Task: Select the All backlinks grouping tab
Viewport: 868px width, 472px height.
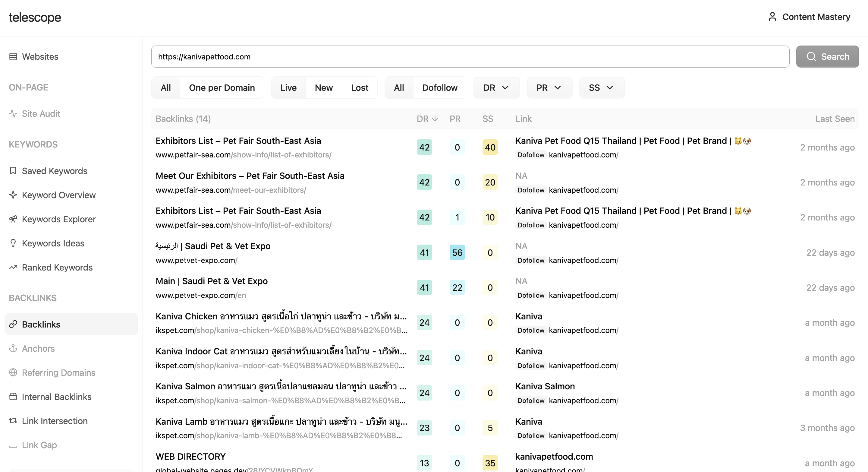Action: pos(166,88)
